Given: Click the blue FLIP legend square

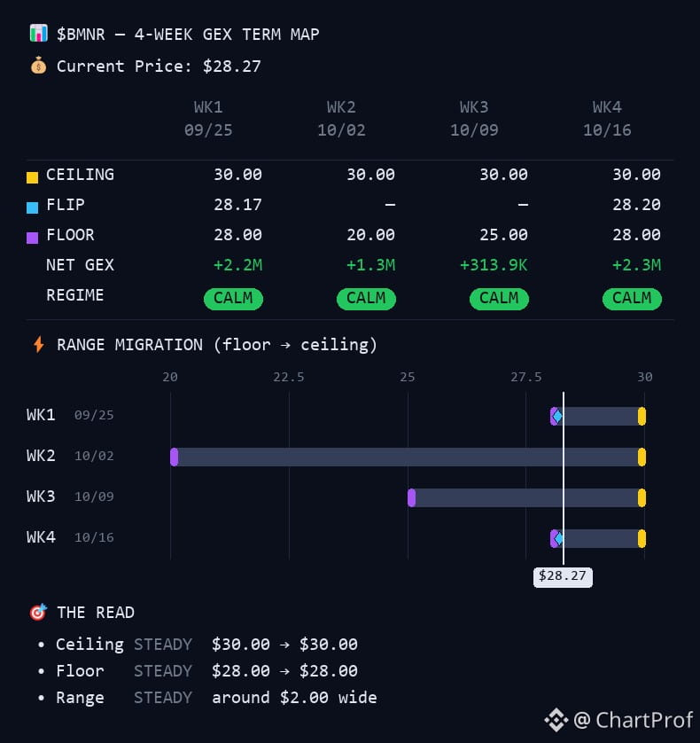Looking at the screenshot, I should click(32, 207).
